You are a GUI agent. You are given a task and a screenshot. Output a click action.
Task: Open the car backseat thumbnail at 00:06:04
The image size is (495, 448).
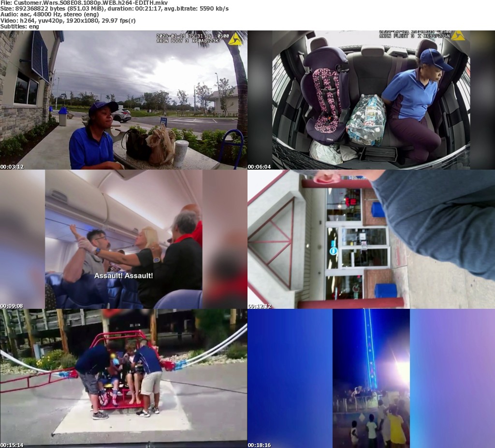coord(371,100)
